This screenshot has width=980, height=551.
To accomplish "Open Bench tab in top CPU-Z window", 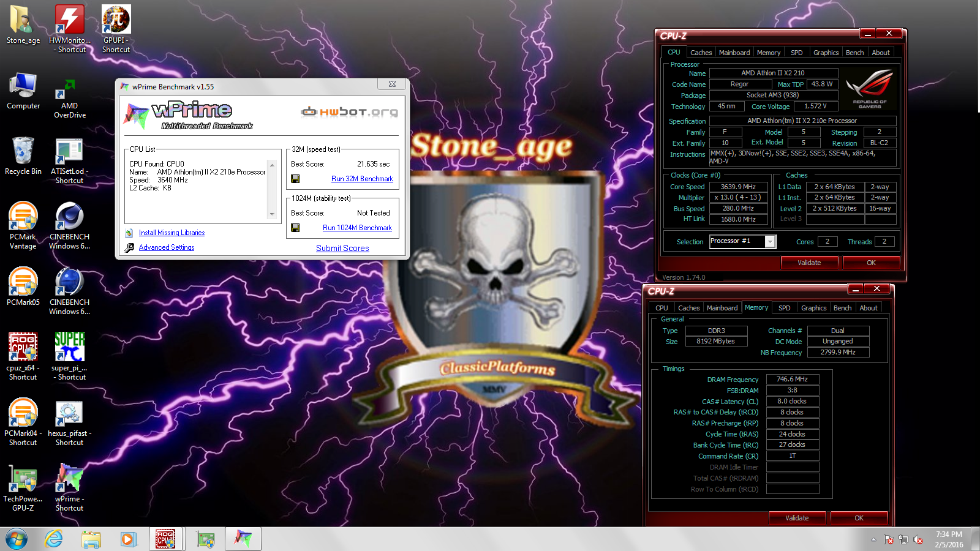I will coord(854,53).
